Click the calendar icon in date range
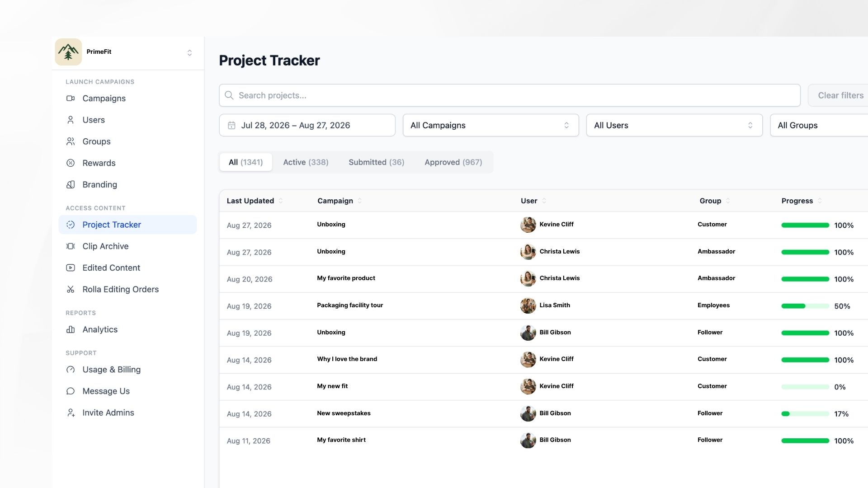The image size is (868, 488). 231,125
